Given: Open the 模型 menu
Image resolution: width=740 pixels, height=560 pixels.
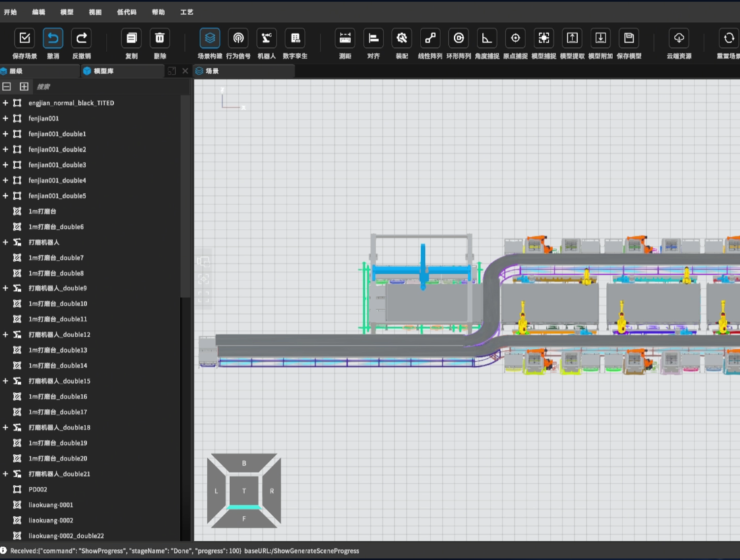Looking at the screenshot, I should click(x=67, y=12).
